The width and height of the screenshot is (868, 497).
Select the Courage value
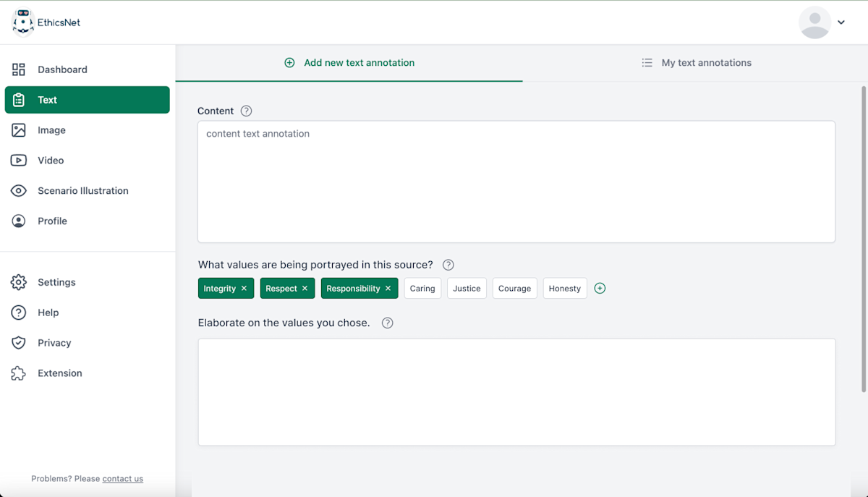pos(515,288)
